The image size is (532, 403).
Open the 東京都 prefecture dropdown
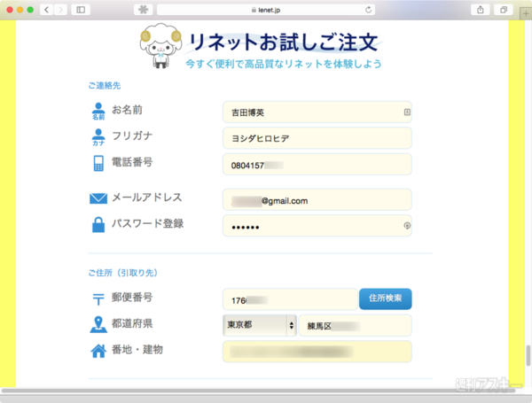260,325
